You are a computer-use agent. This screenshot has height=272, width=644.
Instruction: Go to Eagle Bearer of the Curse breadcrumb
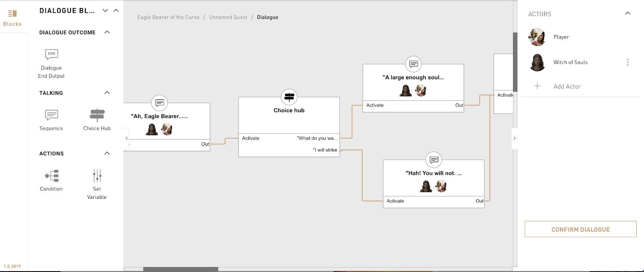pos(168,17)
